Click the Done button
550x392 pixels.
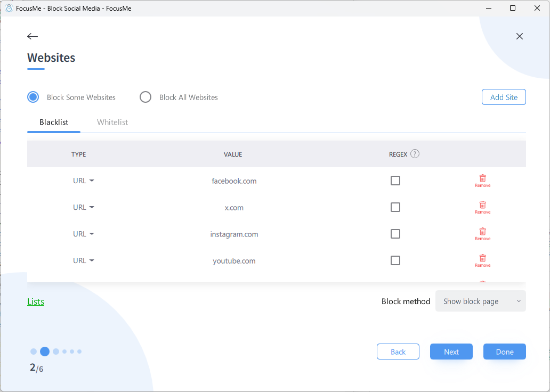tap(505, 352)
